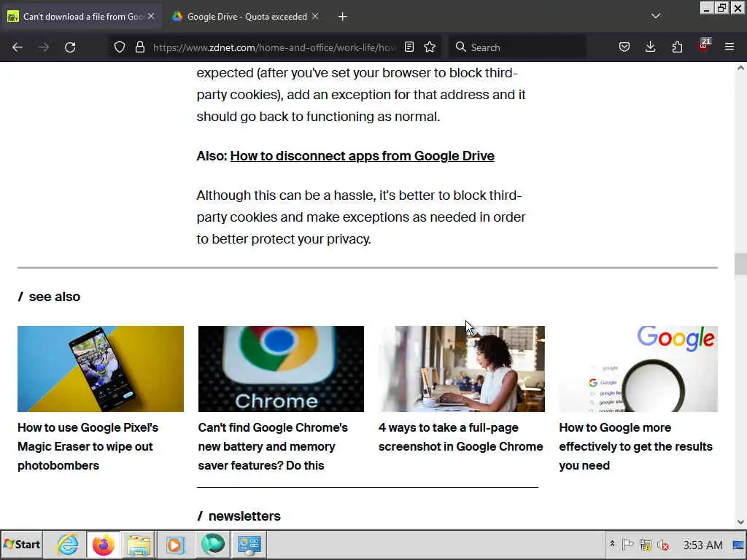Screen dimensions: 747x560
Task: Switch to Firefox in the taskbar
Action: 104,545
